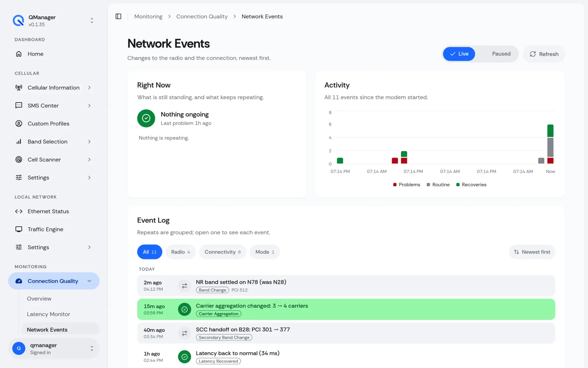Collapse Connection Quality section chevron
Screen dimensions: 588x368
tap(89, 281)
